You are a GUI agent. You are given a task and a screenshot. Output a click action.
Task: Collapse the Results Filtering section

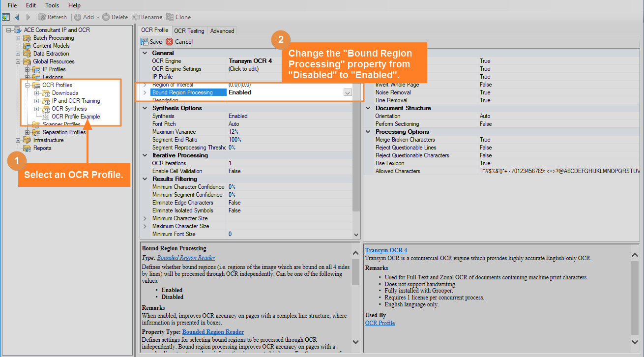coord(145,179)
